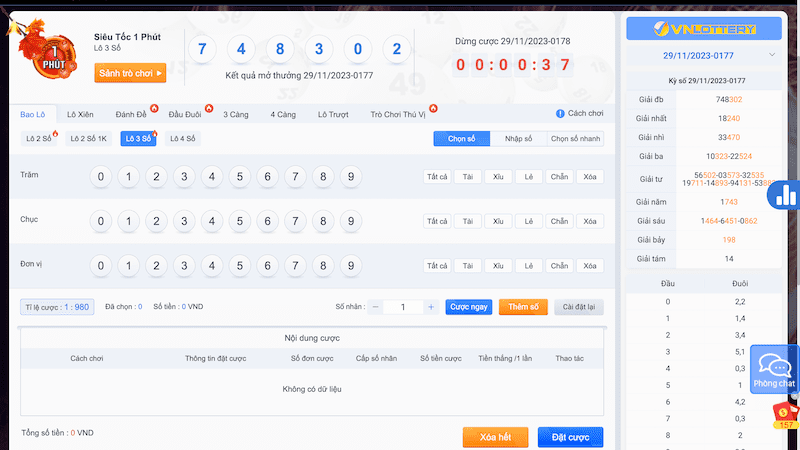Viewport: 800px width, 450px height.
Task: Open the Sảnh trò chơi game lobby menu
Action: pyautogui.click(x=130, y=73)
